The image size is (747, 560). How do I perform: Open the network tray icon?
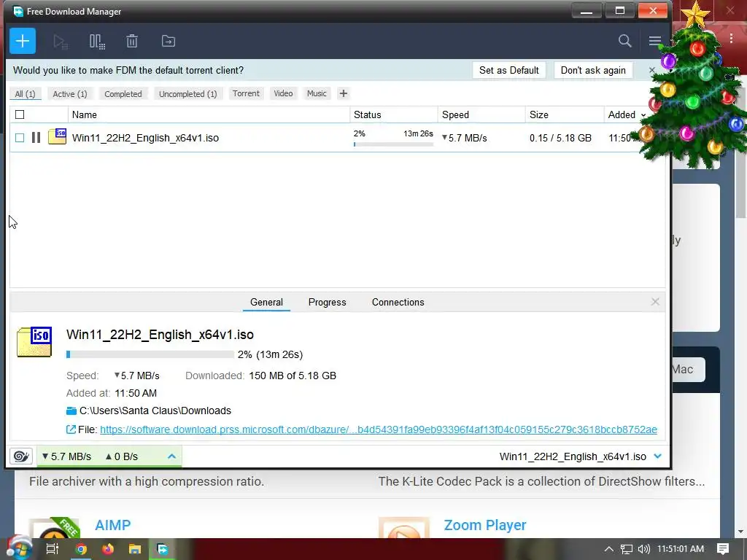coord(627,549)
